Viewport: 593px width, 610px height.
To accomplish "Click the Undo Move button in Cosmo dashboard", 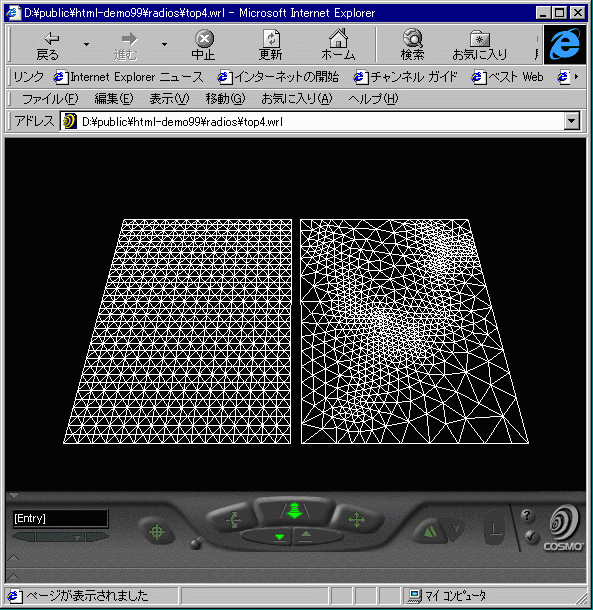I will pos(429,531).
